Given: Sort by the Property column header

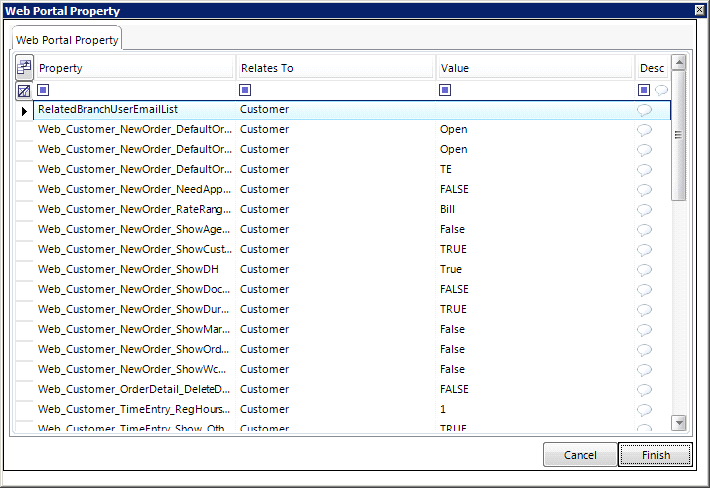Looking at the screenshot, I should pos(135,68).
